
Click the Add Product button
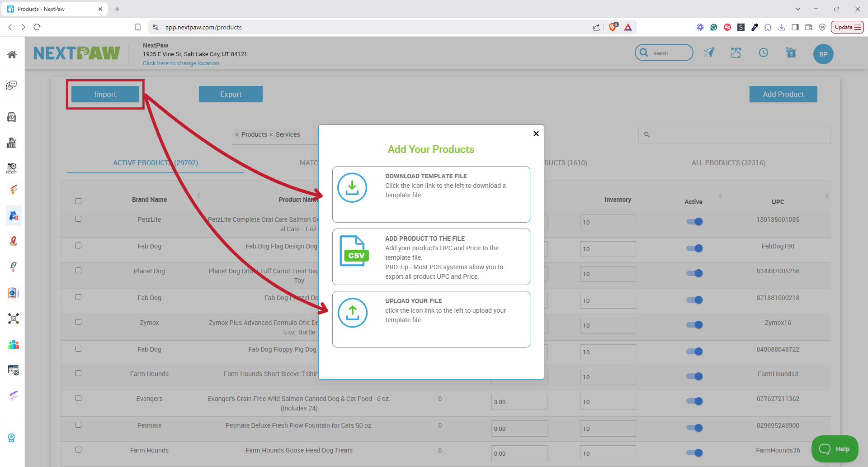[783, 94]
